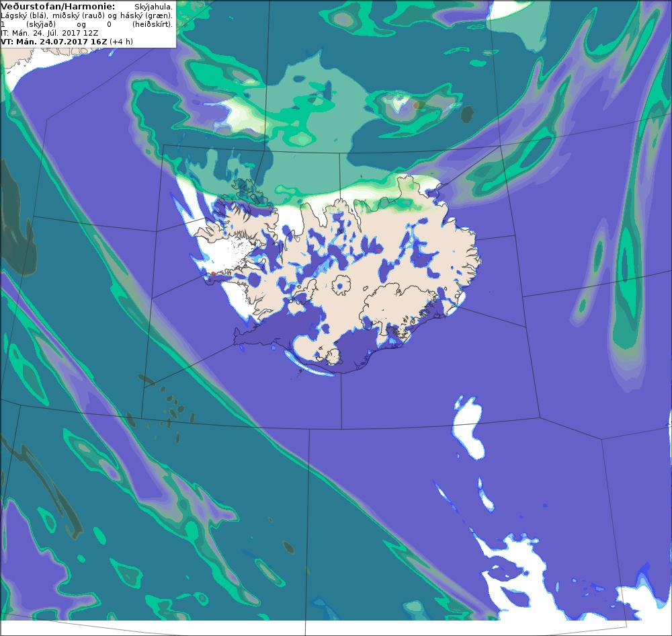The width and height of the screenshot is (672, 636).
Task: Click the 'Skýjahula.' label in legend
Action: pyautogui.click(x=153, y=7)
